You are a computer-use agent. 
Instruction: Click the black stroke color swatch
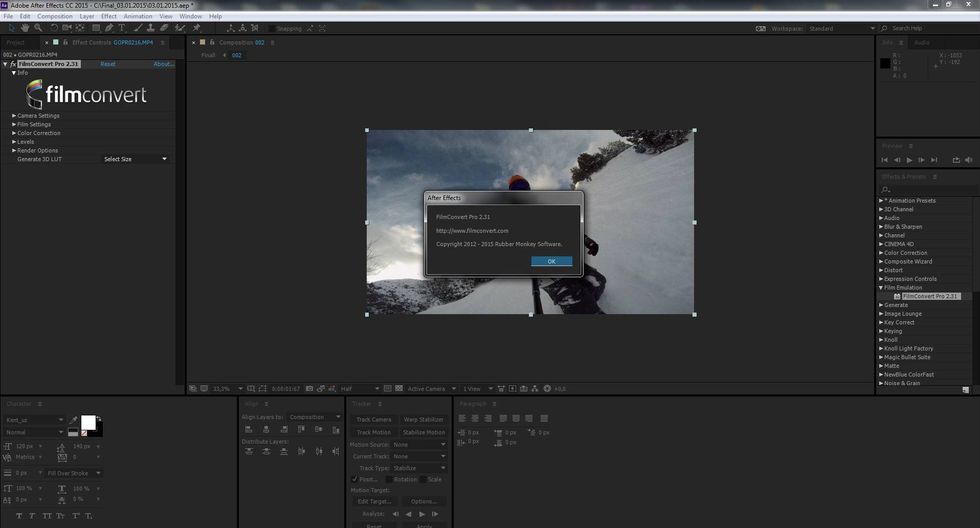pos(99,432)
